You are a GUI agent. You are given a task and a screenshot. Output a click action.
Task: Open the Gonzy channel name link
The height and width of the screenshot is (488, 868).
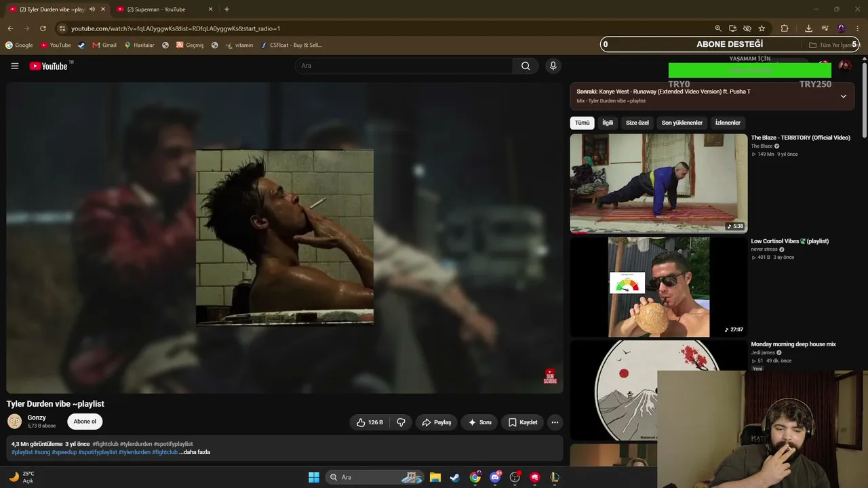pos(37,418)
